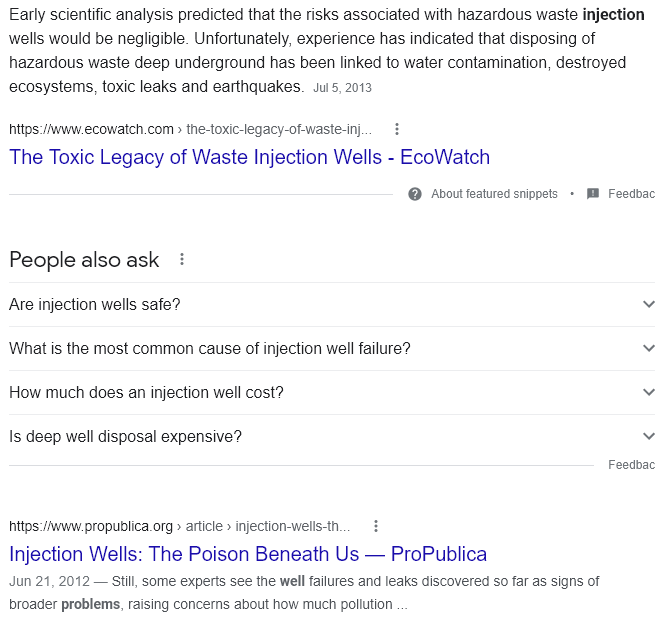Click the About featured snippets text link
The height and width of the screenshot is (622, 655).
tap(494, 194)
